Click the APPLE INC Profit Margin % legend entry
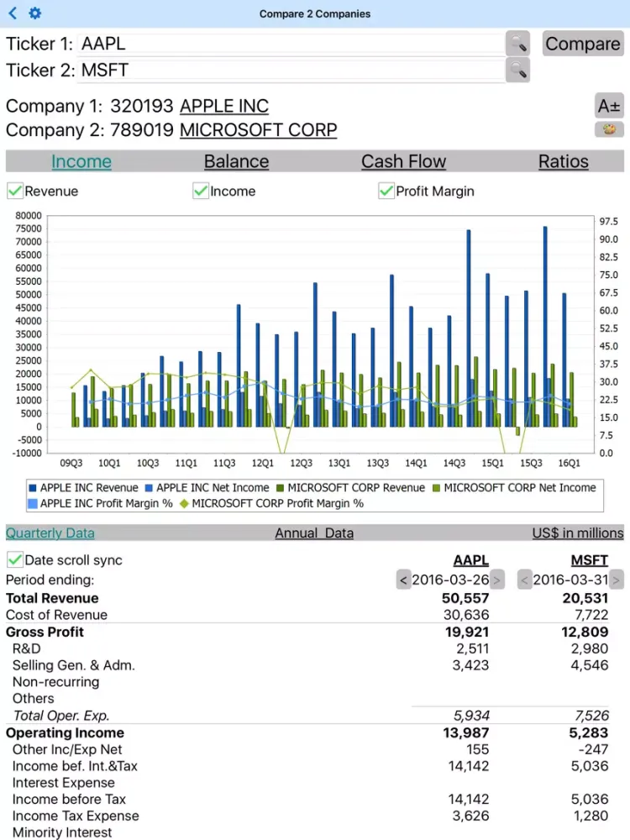 [x=100, y=503]
